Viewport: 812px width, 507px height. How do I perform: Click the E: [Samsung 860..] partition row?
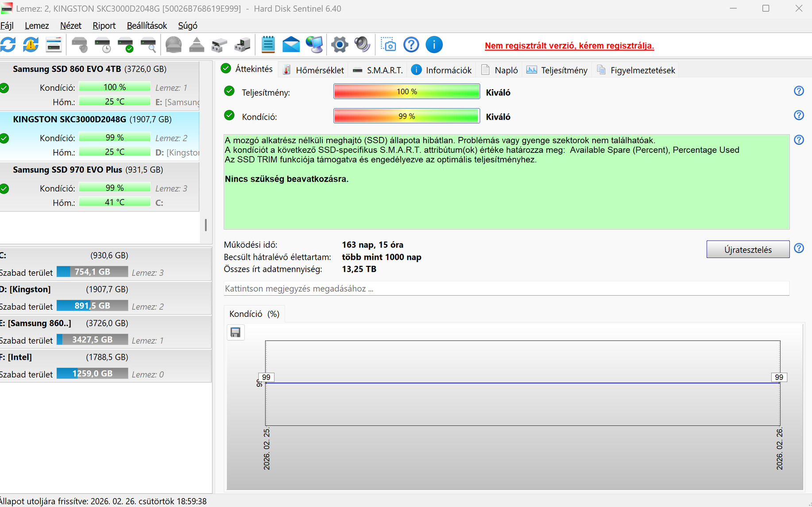105,332
